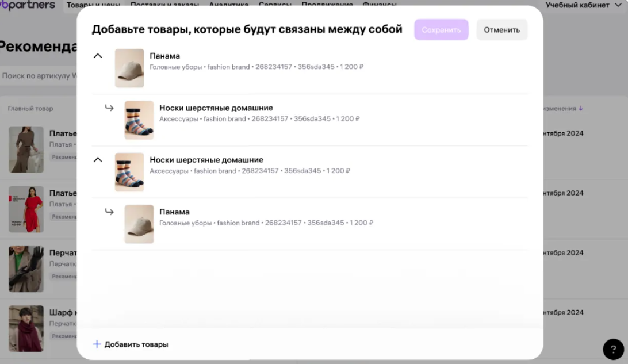Click the striped socks image nested under Панама
Image resolution: width=628 pixels, height=364 pixels.
click(x=139, y=120)
